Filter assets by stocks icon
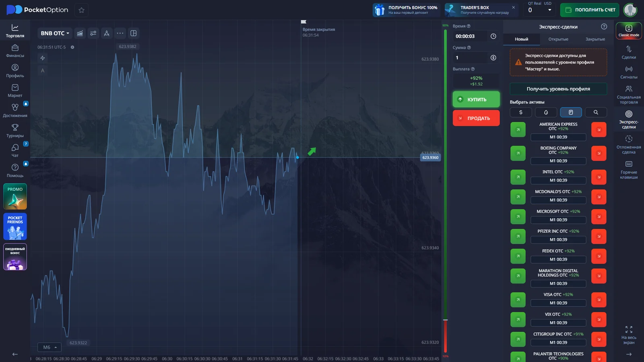This screenshot has width=644, height=362. click(571, 113)
